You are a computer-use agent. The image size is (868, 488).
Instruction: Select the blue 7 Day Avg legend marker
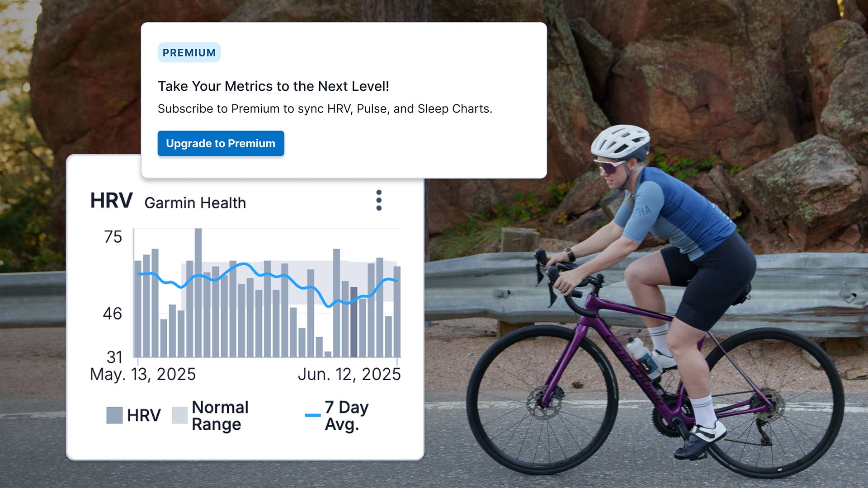312,414
